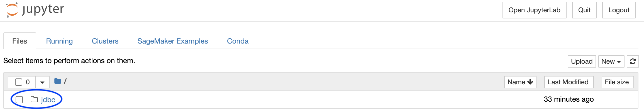Upload a file with Upload button
The width and height of the screenshot is (644, 110).
[x=582, y=61]
